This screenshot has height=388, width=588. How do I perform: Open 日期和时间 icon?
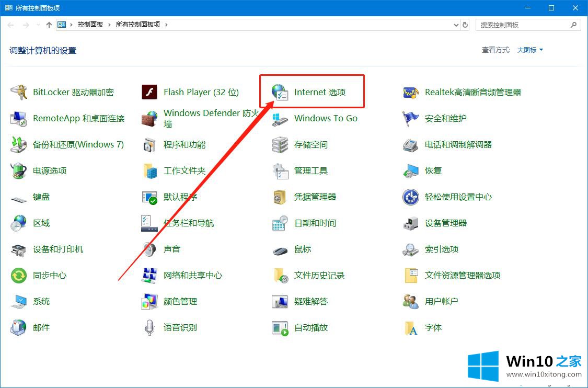[280, 223]
